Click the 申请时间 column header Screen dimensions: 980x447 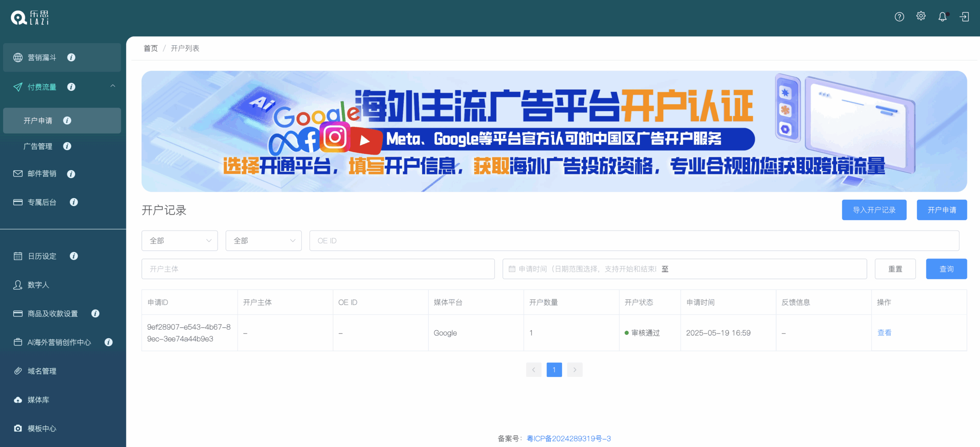tap(728, 302)
